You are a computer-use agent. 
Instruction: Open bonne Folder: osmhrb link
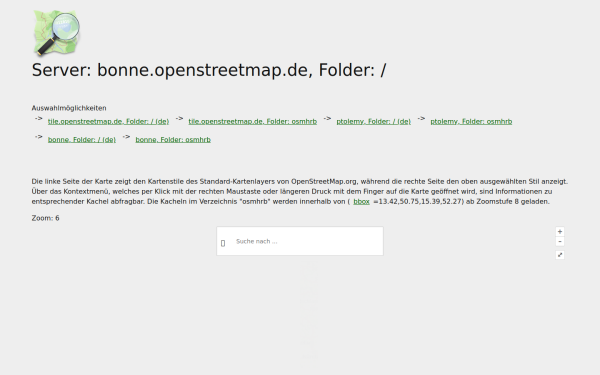click(x=173, y=140)
